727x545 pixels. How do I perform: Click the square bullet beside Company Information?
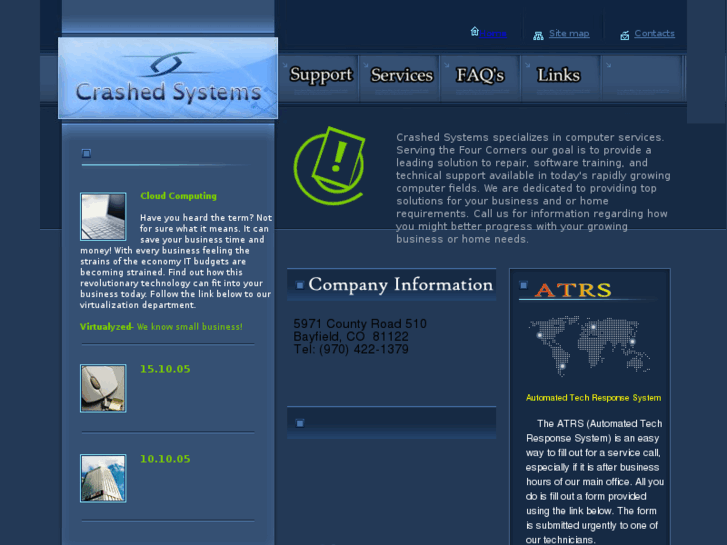pyautogui.click(x=300, y=285)
